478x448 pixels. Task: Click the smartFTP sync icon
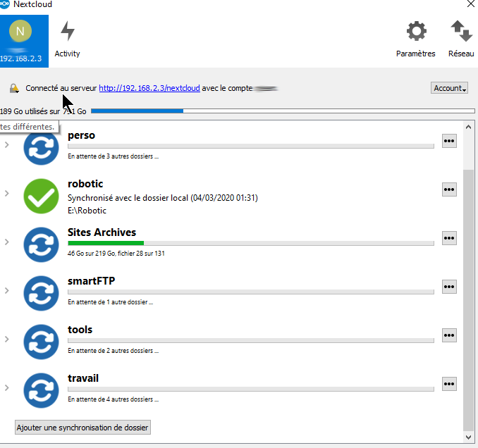[41, 293]
